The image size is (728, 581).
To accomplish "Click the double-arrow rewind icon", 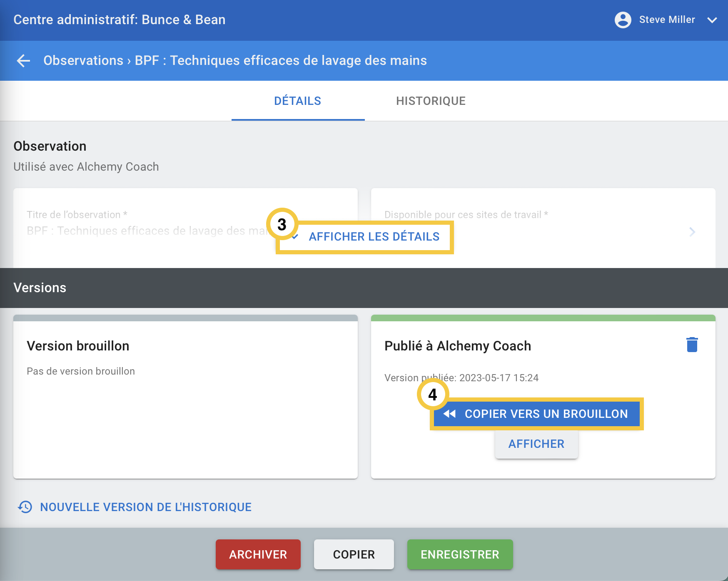I will (x=449, y=414).
